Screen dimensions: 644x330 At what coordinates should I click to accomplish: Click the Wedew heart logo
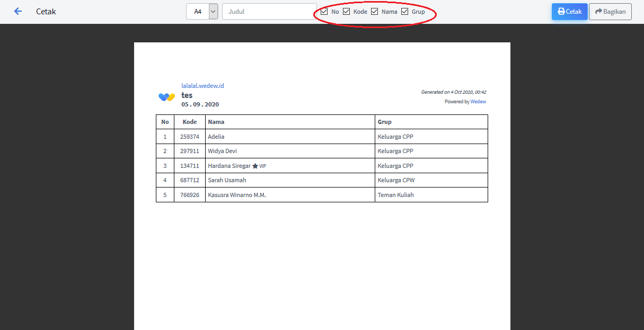pyautogui.click(x=166, y=97)
